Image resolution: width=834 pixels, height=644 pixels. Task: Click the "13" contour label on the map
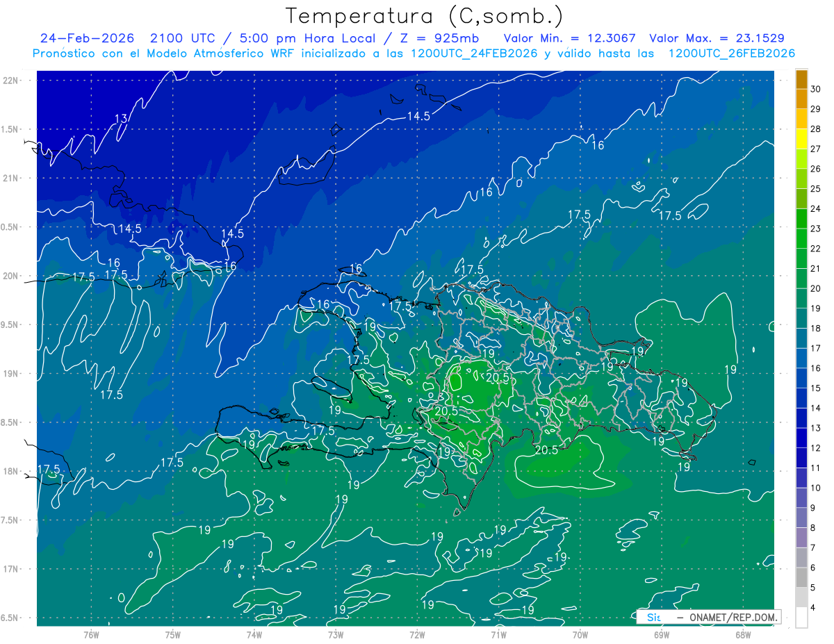point(122,119)
